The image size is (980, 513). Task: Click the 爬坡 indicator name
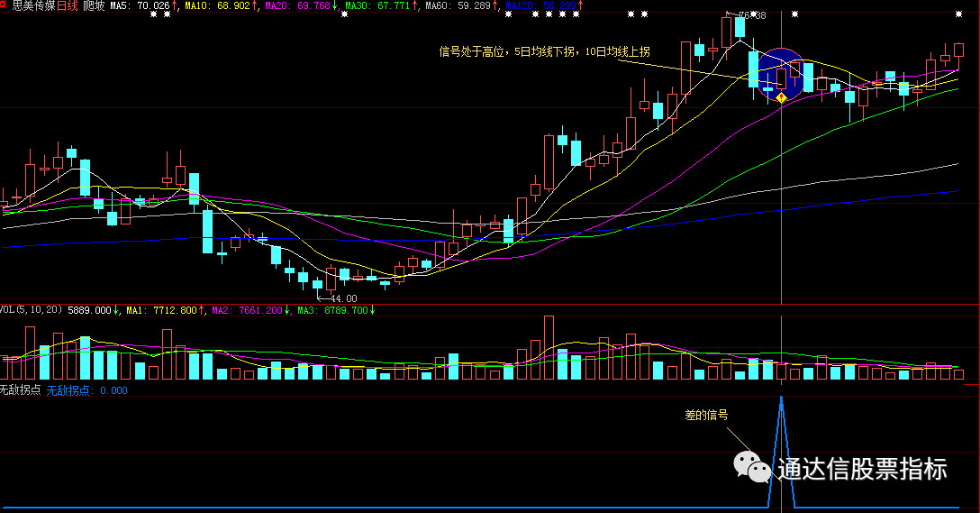click(94, 5)
